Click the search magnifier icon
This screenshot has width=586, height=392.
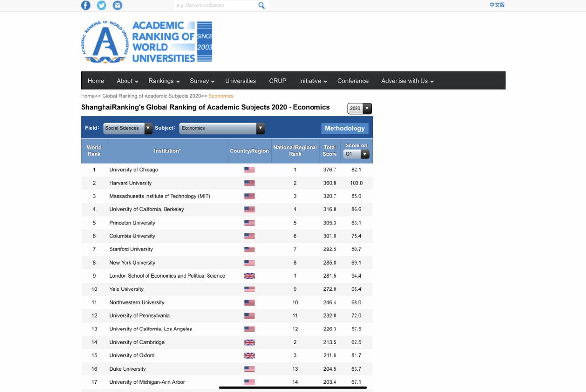[x=262, y=6]
